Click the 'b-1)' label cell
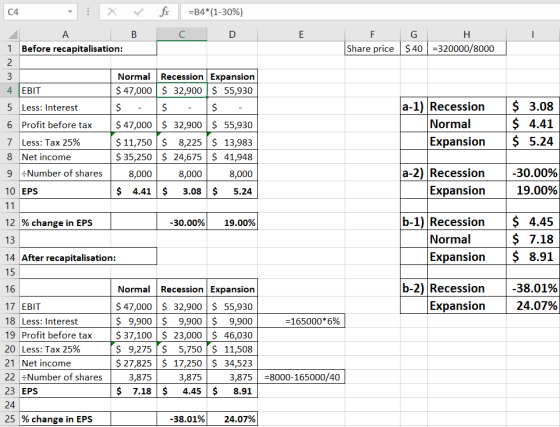Viewport: 560px width, 427px height. point(414,222)
